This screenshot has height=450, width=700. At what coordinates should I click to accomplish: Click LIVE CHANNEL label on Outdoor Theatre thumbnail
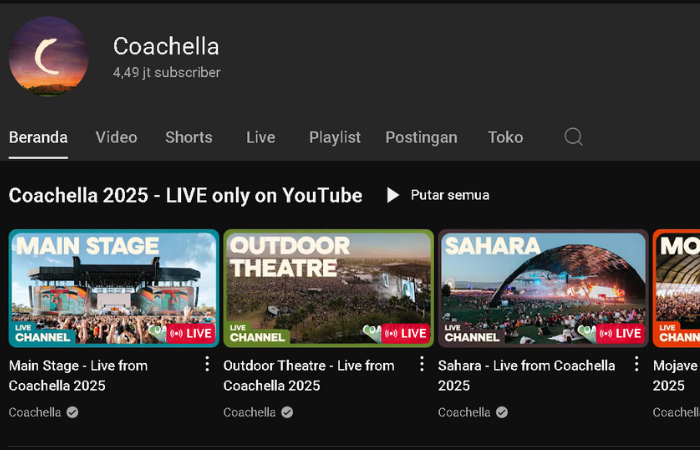(257, 333)
